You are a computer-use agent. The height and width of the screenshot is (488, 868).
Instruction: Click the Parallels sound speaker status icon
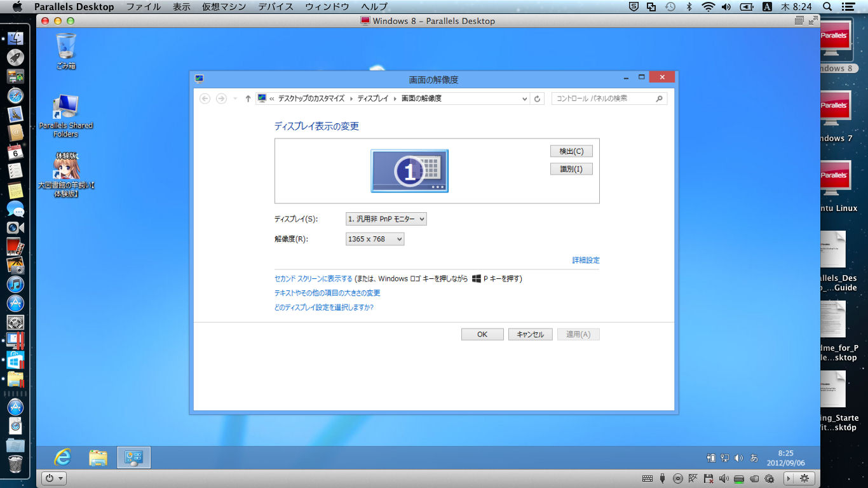(724, 478)
